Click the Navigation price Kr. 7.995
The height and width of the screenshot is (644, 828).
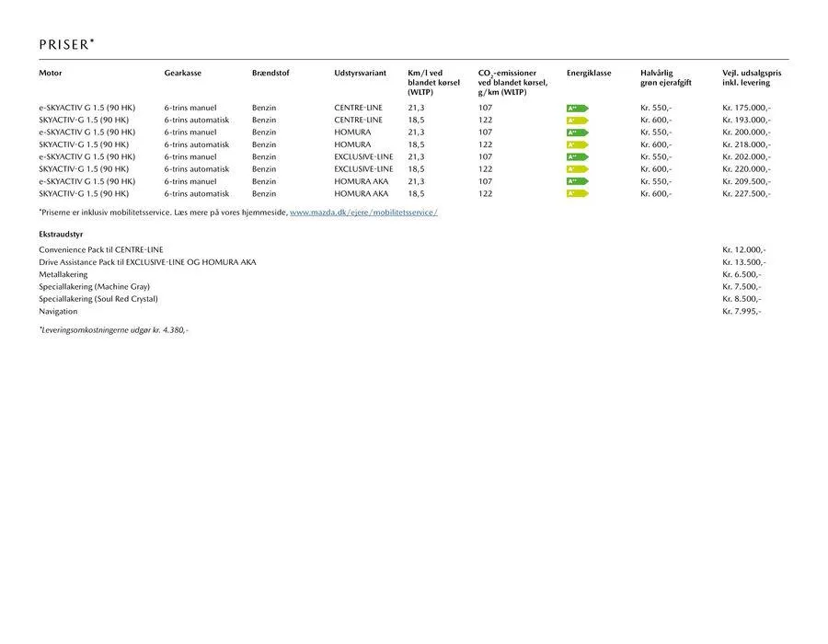point(742,311)
